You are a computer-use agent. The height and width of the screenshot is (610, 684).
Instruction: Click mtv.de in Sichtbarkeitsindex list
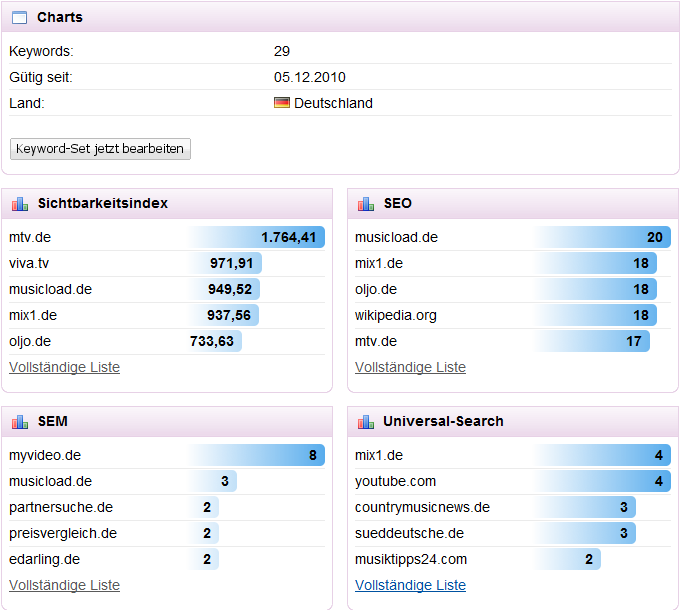[x=30, y=237]
